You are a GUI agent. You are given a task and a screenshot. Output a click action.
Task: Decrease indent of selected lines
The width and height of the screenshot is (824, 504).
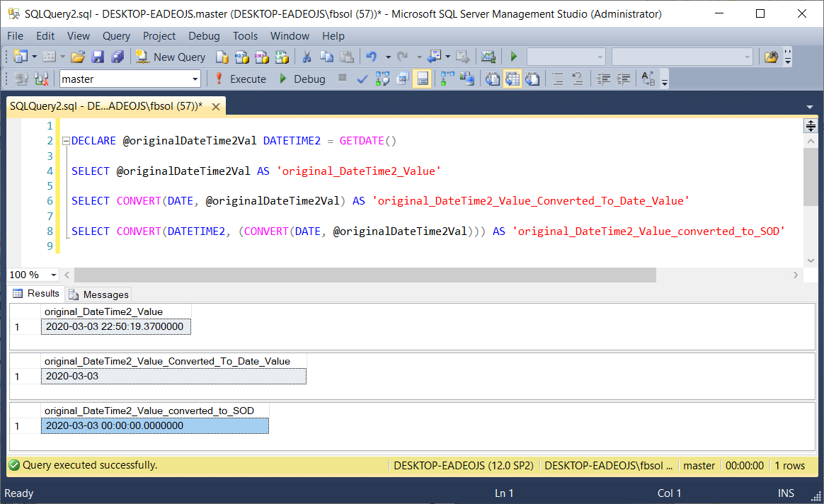click(603, 79)
